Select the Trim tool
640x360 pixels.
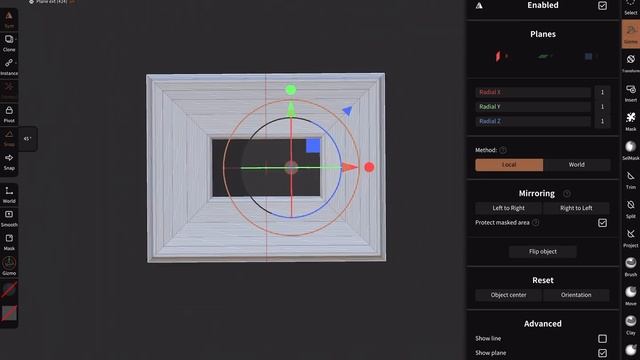(x=631, y=180)
